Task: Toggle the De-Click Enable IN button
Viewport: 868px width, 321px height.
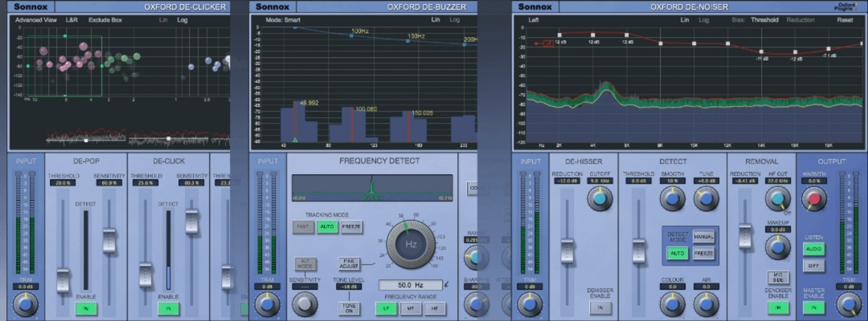Action: (168, 308)
